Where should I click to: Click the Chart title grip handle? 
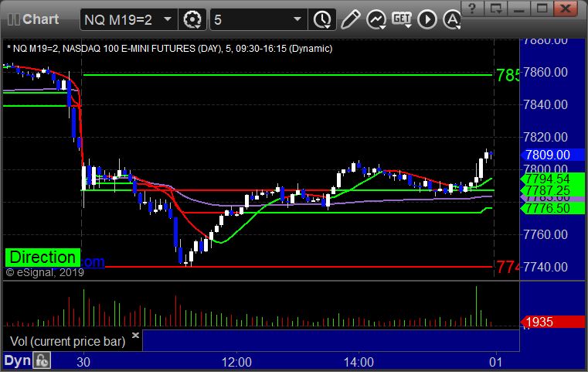tap(13, 19)
